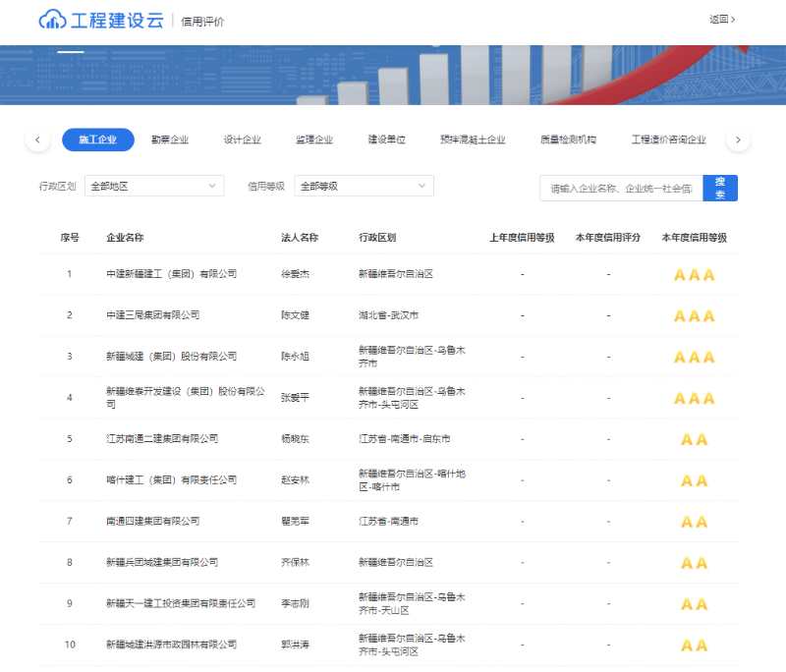
Task: Click the AAA rating badge for 中建新疆建工
Action: [694, 274]
